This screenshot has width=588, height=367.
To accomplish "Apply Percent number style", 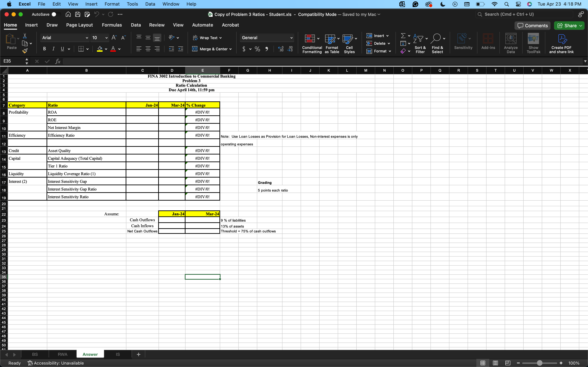I will pyautogui.click(x=257, y=49).
